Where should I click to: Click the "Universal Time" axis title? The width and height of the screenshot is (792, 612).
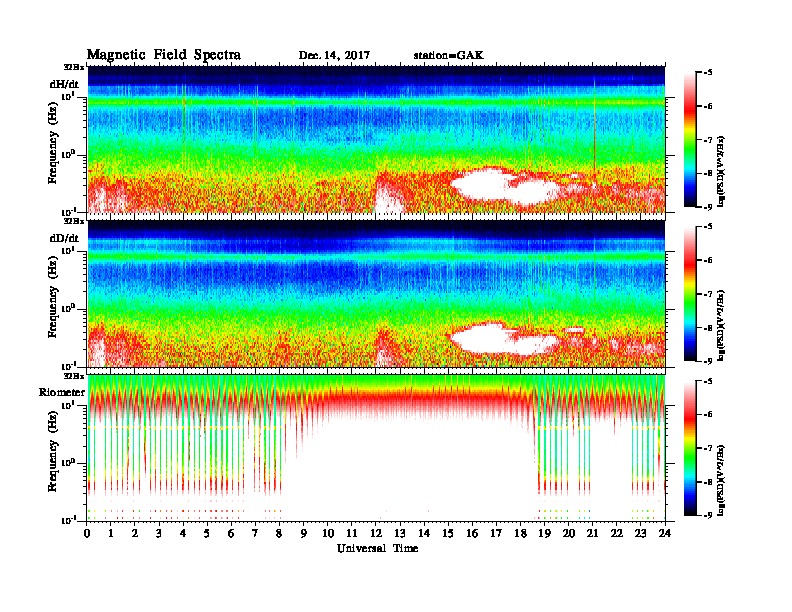(377, 548)
